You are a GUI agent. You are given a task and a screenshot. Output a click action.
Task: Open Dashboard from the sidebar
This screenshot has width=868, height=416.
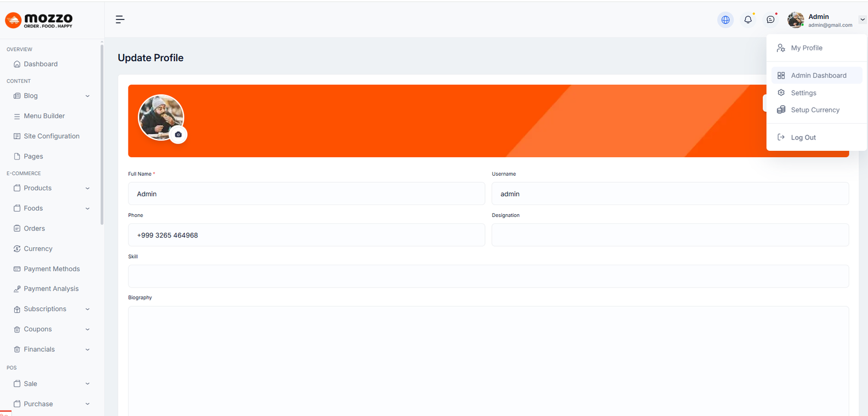pos(40,64)
